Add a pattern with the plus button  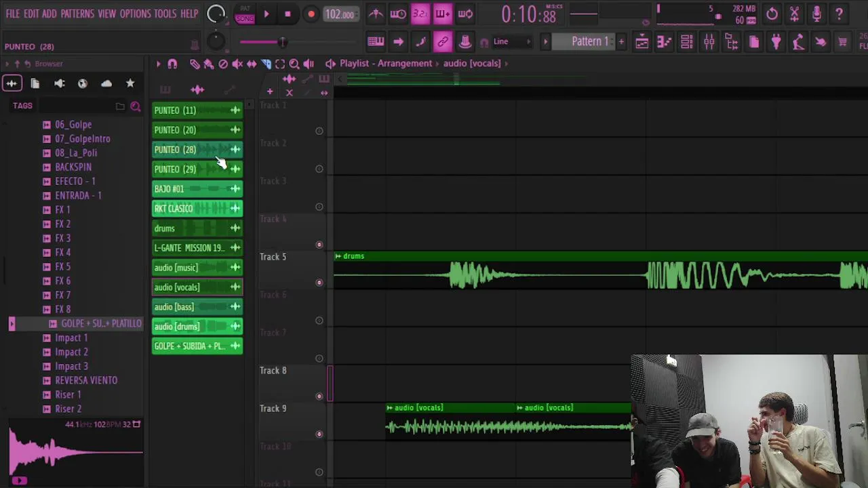pos(621,42)
